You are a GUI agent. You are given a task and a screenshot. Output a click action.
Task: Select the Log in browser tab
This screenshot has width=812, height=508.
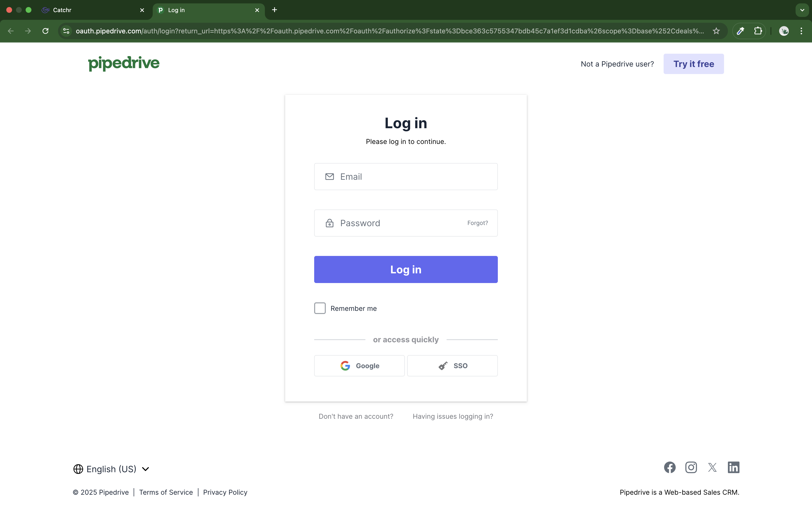coord(208,10)
